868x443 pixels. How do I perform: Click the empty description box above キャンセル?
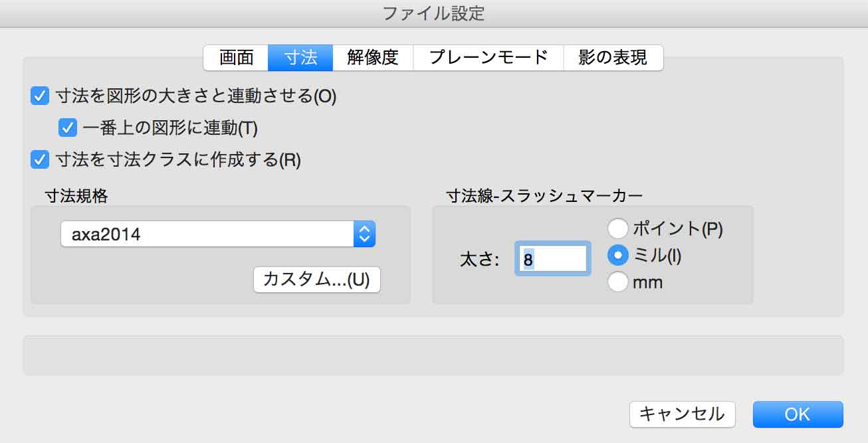[433, 355]
